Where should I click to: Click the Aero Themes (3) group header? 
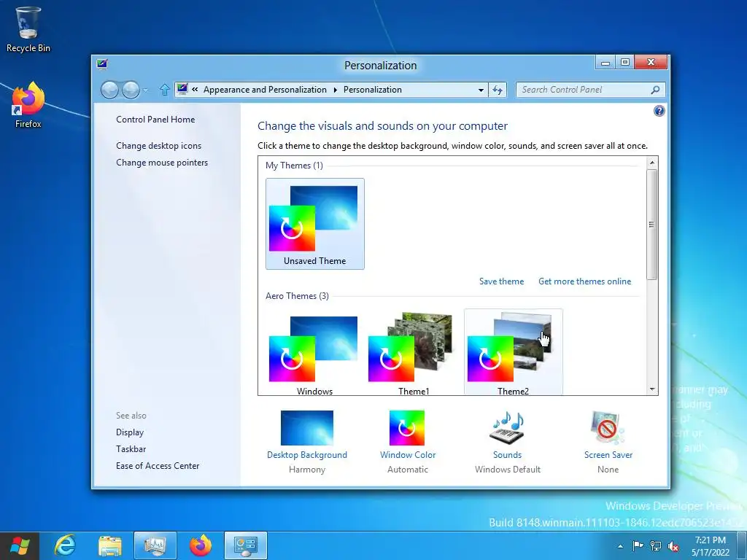pyautogui.click(x=297, y=296)
